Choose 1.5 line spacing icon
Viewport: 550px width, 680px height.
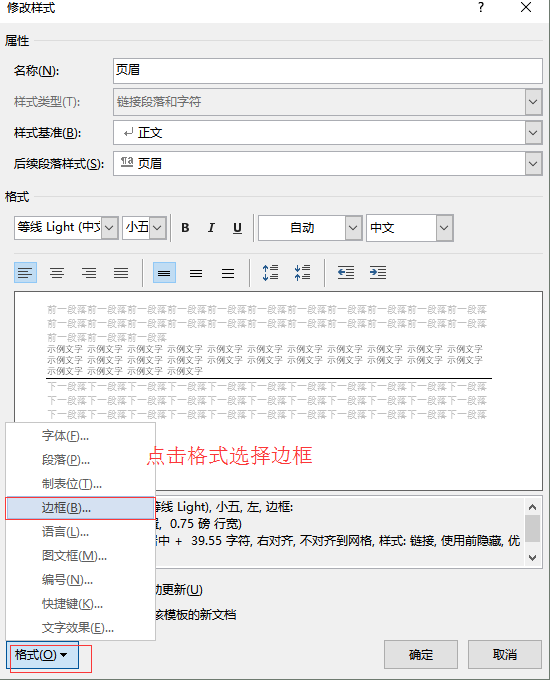[196, 273]
